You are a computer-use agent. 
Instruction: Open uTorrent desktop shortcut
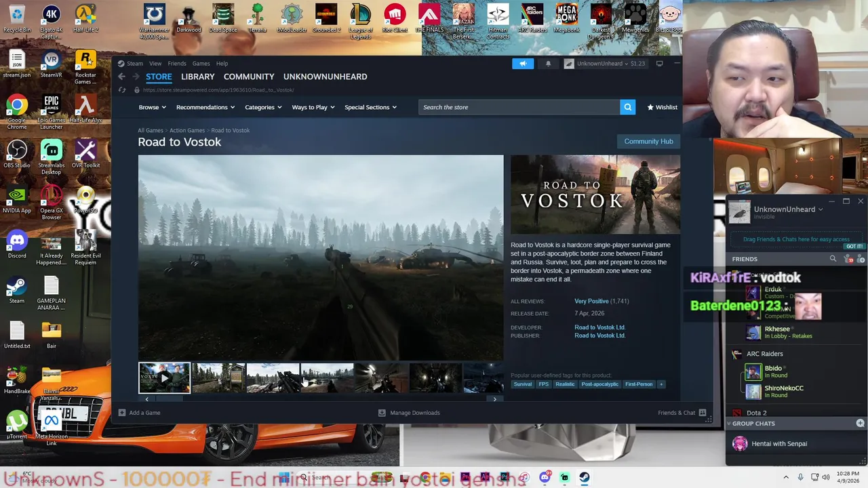(x=17, y=426)
